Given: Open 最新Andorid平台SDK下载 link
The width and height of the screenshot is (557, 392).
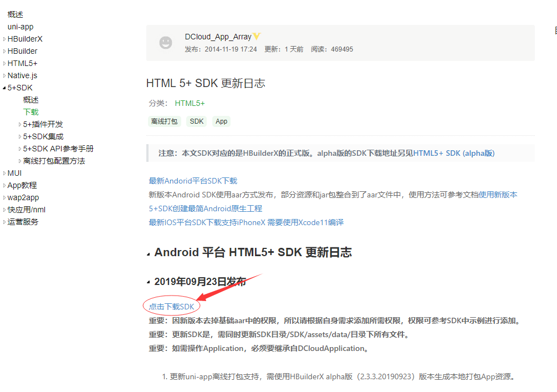Looking at the screenshot, I should pyautogui.click(x=193, y=181).
